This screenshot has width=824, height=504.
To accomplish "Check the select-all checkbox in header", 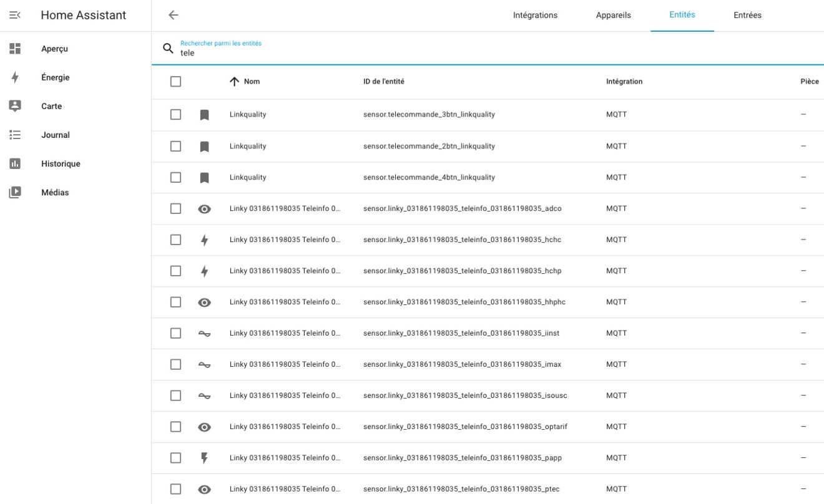I will click(x=175, y=81).
